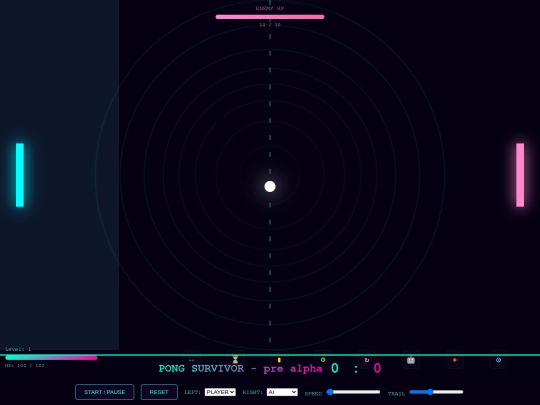The image size is (540, 405).
Task: Click the 'SPEED' label
Action: [x=313, y=394]
